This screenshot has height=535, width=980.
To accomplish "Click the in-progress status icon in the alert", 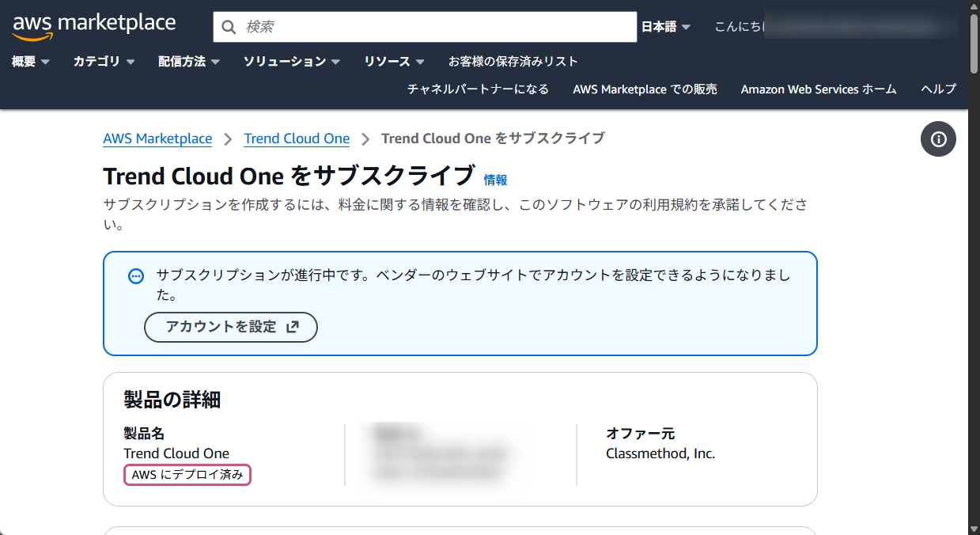I will (x=136, y=276).
